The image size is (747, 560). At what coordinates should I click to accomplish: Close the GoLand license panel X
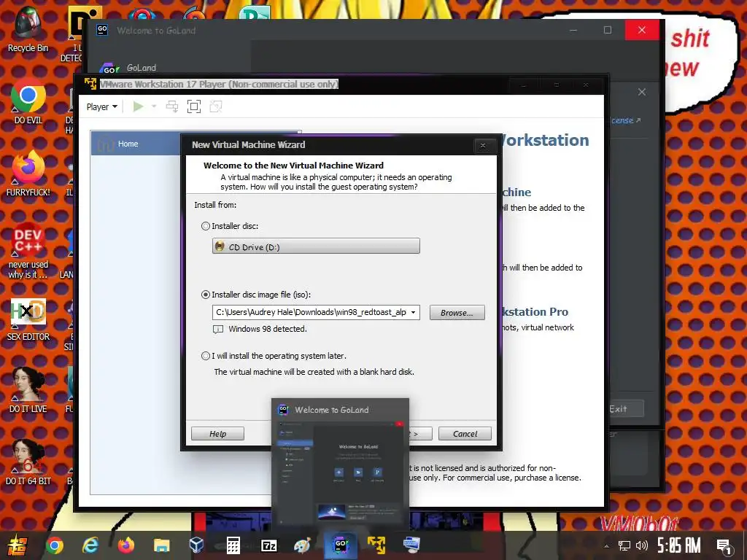point(642,92)
